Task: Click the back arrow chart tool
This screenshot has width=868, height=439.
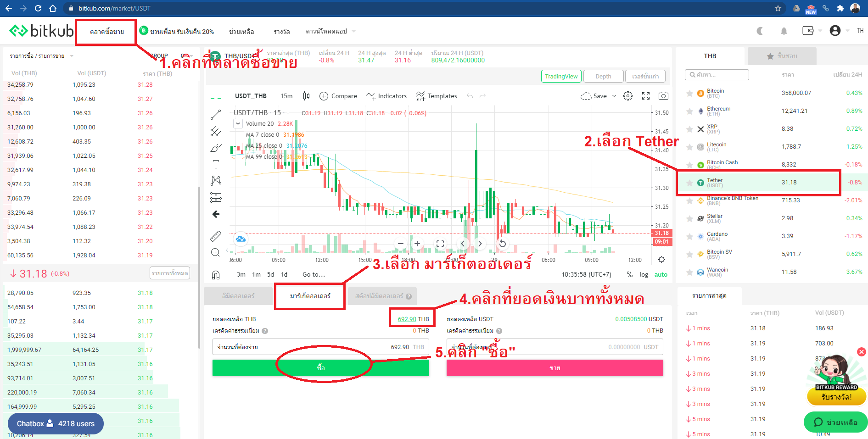Action: 216,214
